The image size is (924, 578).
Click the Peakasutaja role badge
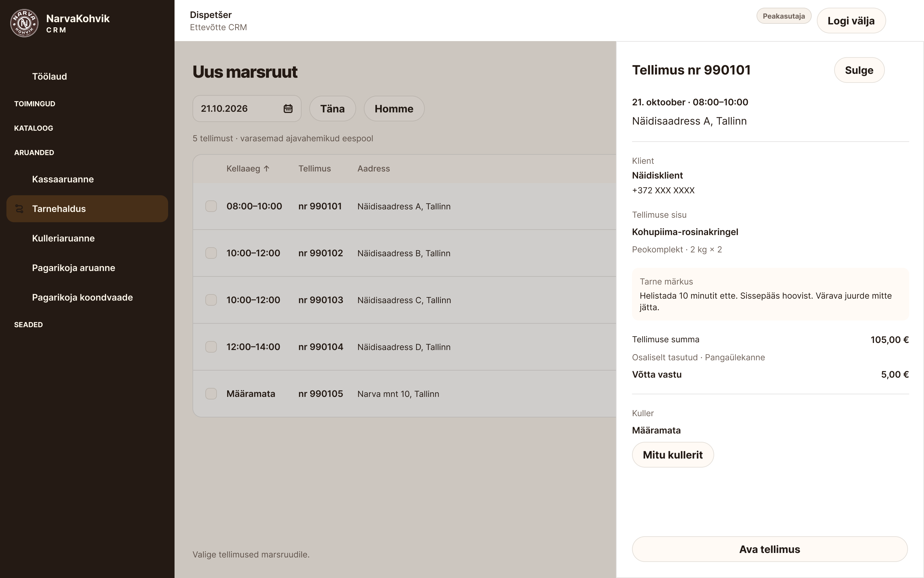(784, 16)
